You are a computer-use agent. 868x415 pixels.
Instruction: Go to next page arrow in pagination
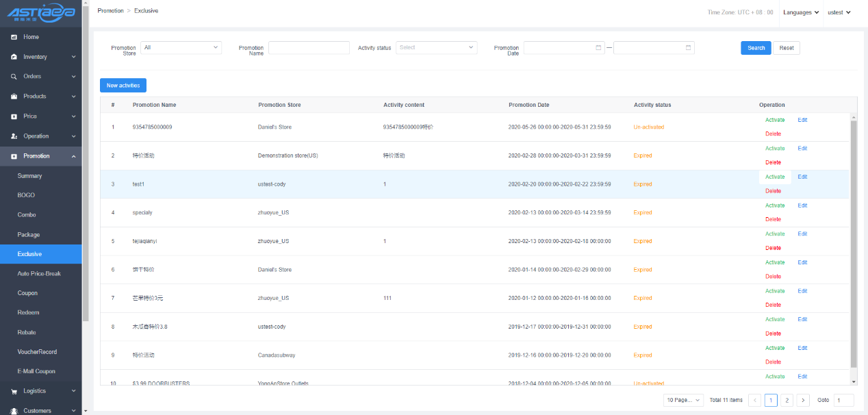(803, 400)
